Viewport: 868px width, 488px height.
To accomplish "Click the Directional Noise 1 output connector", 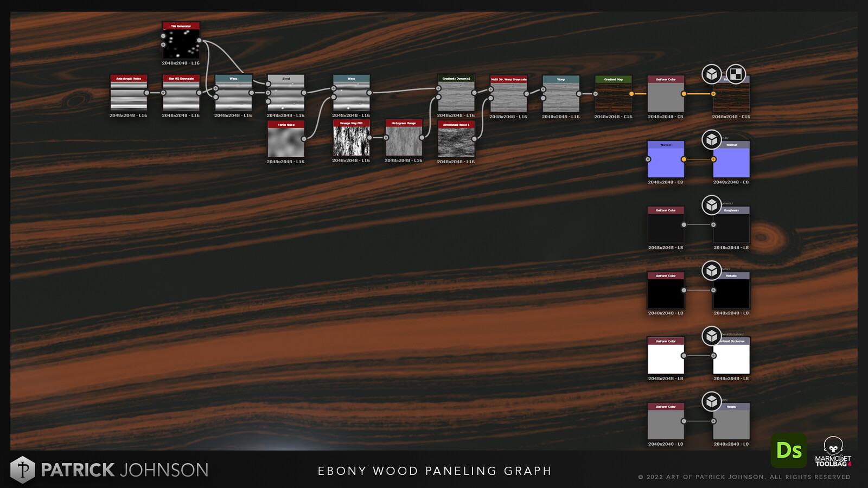I will tap(474, 139).
